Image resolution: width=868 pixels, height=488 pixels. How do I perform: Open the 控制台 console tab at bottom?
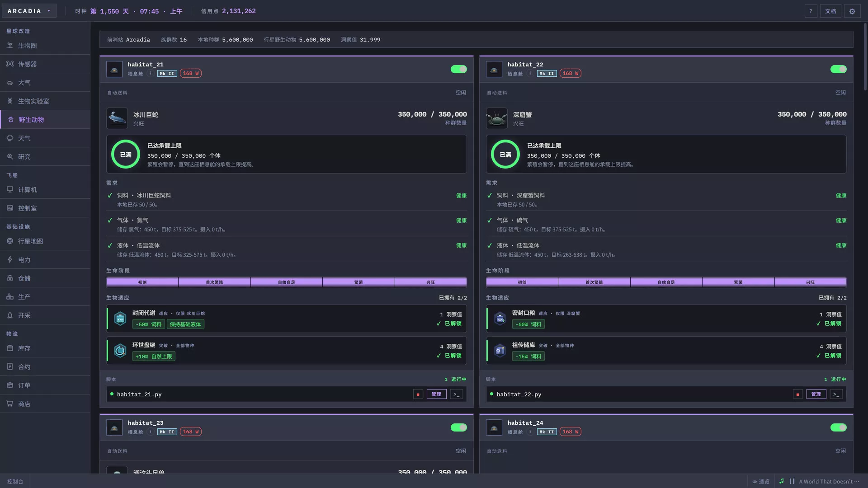(15, 482)
